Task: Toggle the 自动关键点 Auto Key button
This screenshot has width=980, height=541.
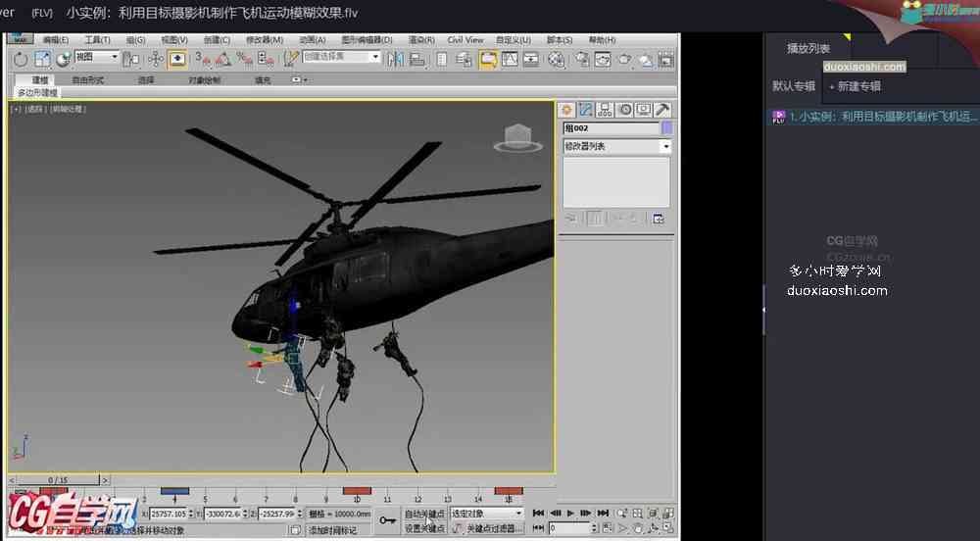Action: pos(424,514)
